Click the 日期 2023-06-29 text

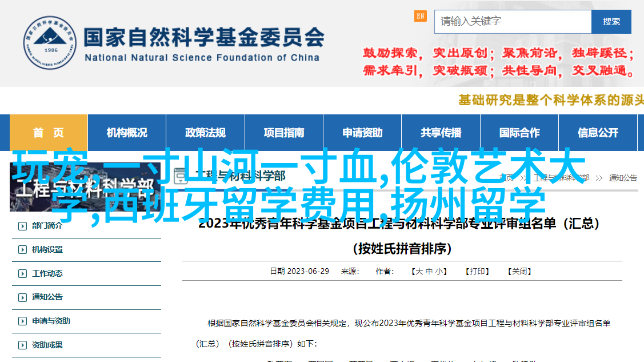tap(299, 271)
